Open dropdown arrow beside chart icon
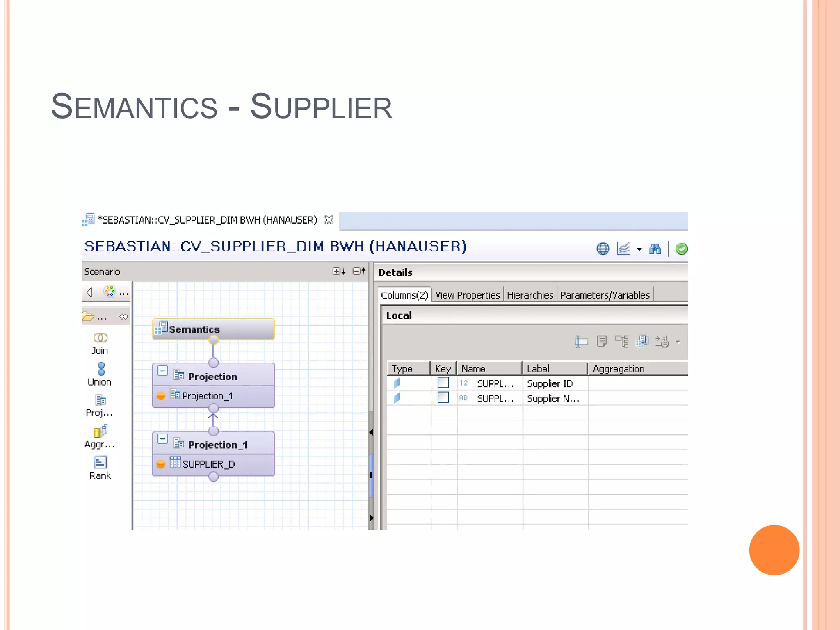Viewport: 840px width, 630px height. (x=639, y=249)
